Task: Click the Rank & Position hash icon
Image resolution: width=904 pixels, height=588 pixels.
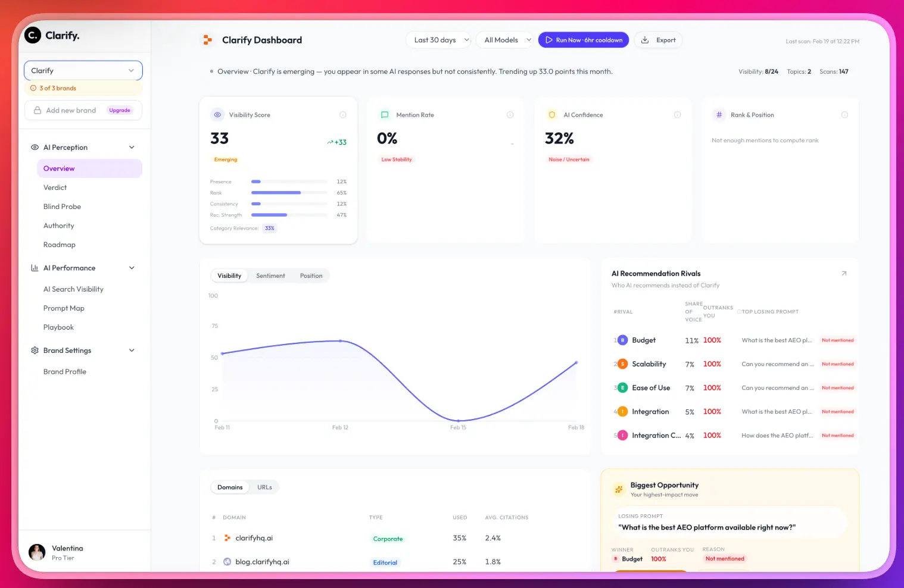Action: click(x=719, y=115)
